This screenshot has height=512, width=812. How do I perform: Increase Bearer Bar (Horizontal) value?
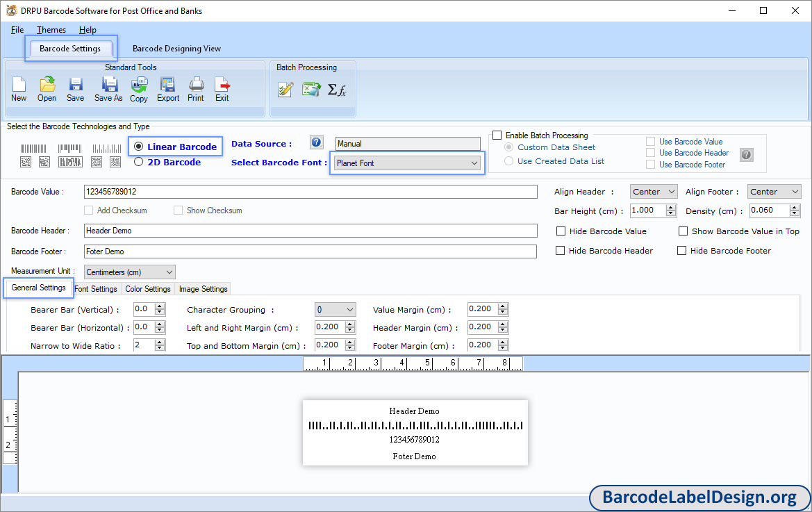[160, 324]
